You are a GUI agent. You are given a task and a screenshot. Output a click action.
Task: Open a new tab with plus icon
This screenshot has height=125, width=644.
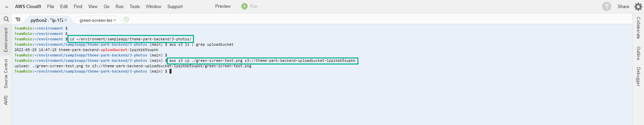click(126, 19)
